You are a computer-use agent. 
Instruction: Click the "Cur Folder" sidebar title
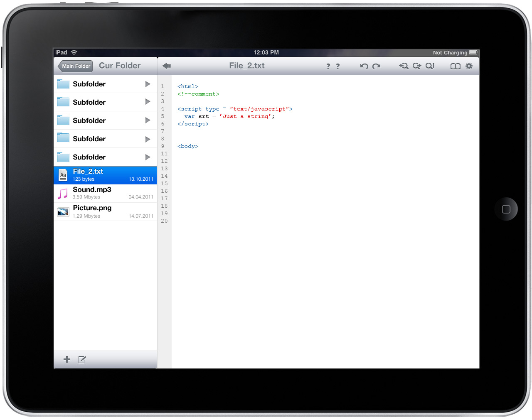pyautogui.click(x=120, y=66)
